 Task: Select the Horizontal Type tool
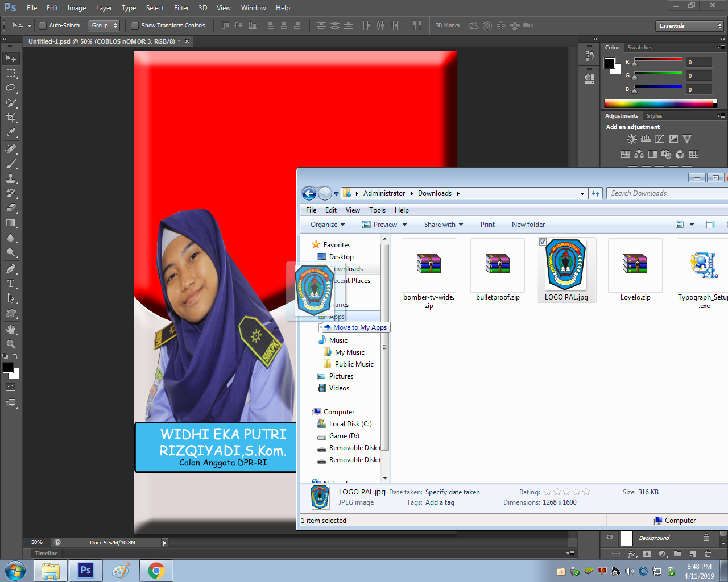[11, 284]
